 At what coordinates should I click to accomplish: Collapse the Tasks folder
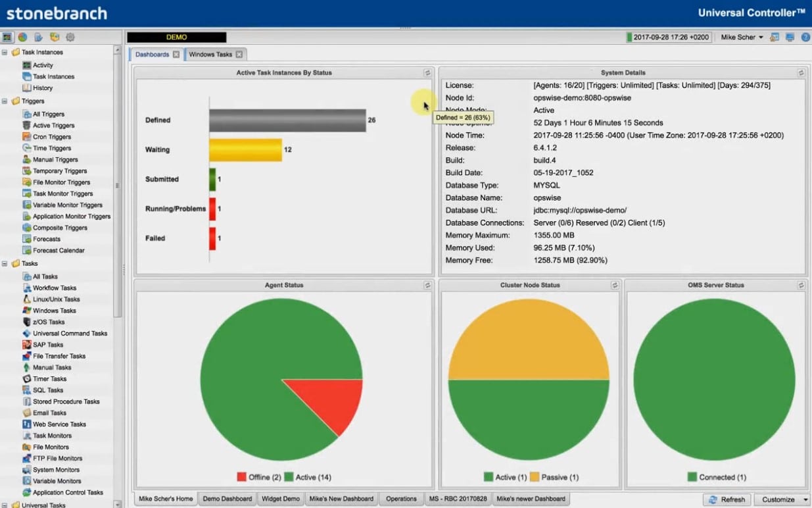pos(5,263)
